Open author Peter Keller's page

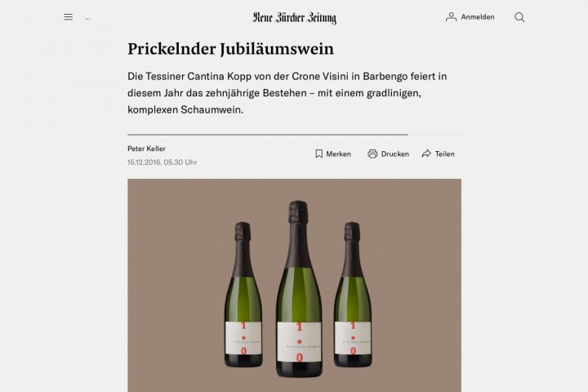coord(146,149)
